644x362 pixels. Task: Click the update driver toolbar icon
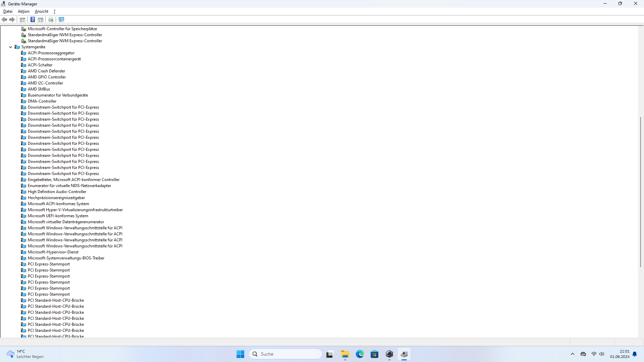pyautogui.click(x=51, y=20)
